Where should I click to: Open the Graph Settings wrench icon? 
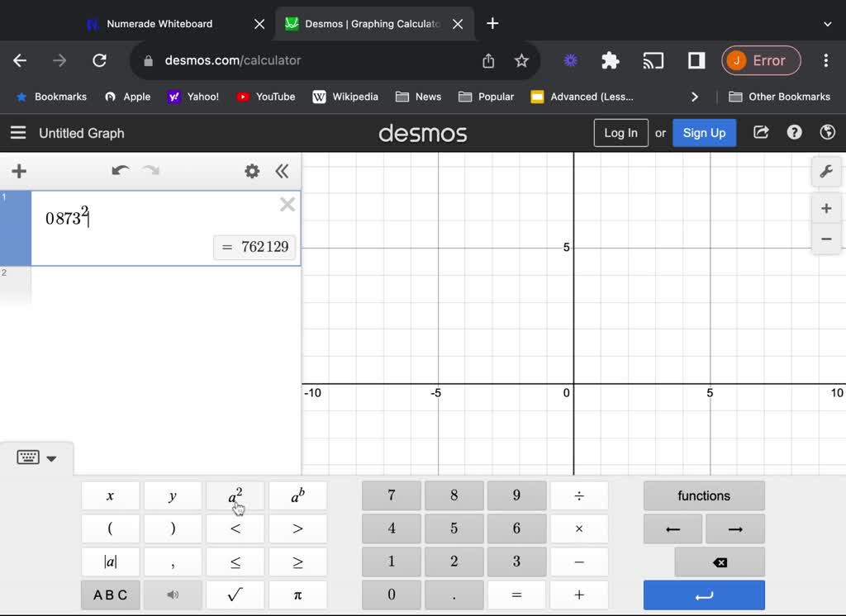825,172
